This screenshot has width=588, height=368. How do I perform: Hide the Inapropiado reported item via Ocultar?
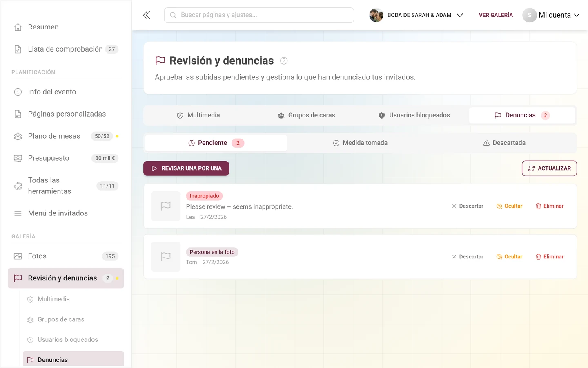click(509, 206)
